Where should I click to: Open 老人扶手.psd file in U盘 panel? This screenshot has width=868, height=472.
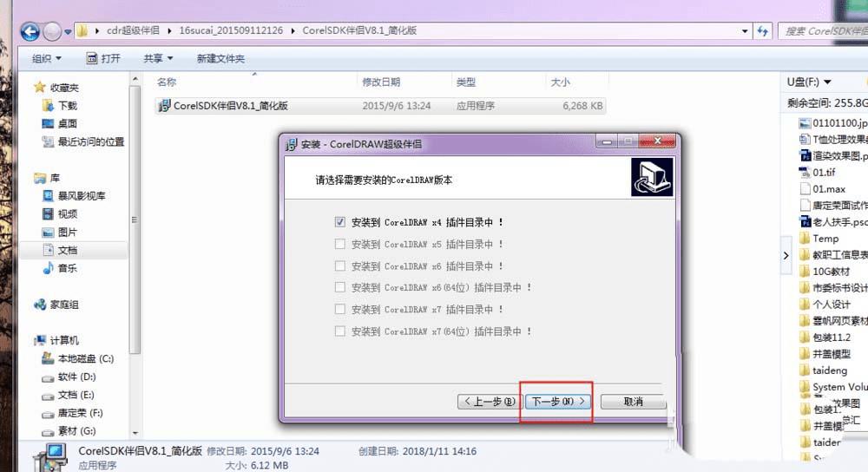tap(833, 222)
